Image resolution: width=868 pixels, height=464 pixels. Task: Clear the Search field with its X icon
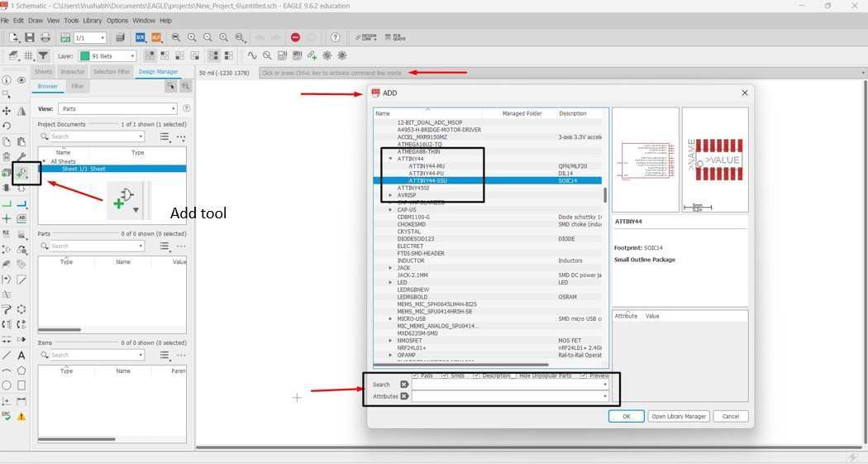click(404, 385)
